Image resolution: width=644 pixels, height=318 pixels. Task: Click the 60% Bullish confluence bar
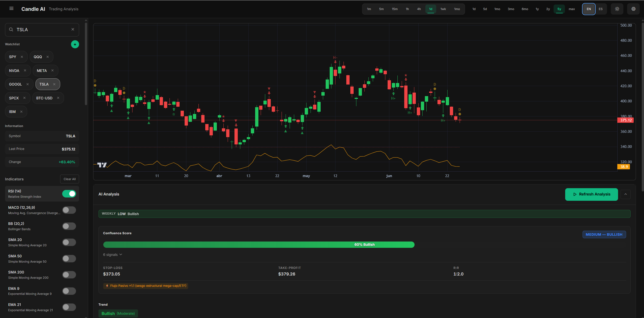point(259,245)
